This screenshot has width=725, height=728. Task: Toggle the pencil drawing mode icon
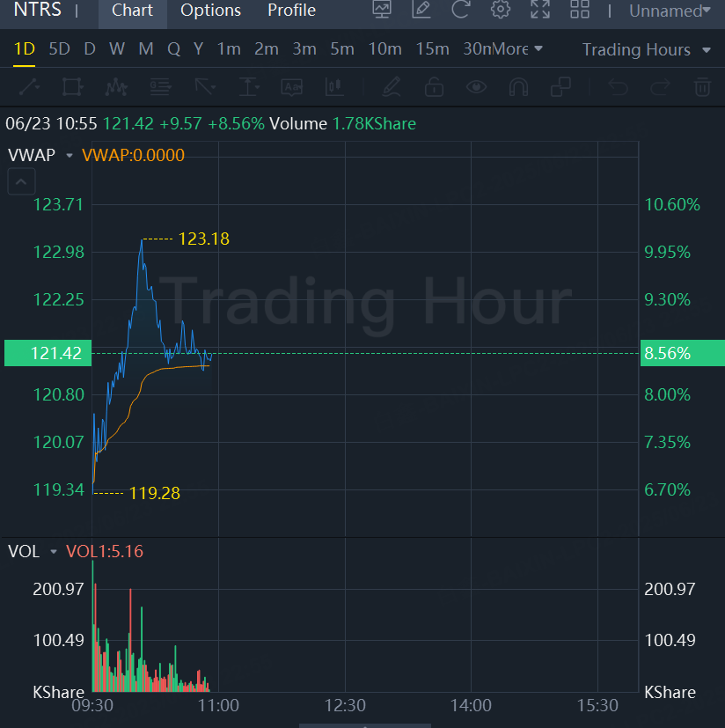coord(392,87)
